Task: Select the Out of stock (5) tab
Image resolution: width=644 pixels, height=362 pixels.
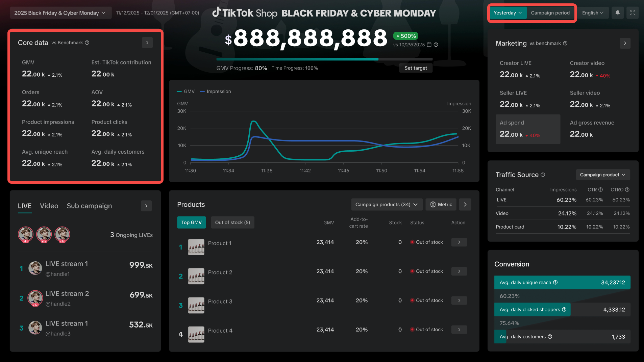Action: [x=232, y=223]
